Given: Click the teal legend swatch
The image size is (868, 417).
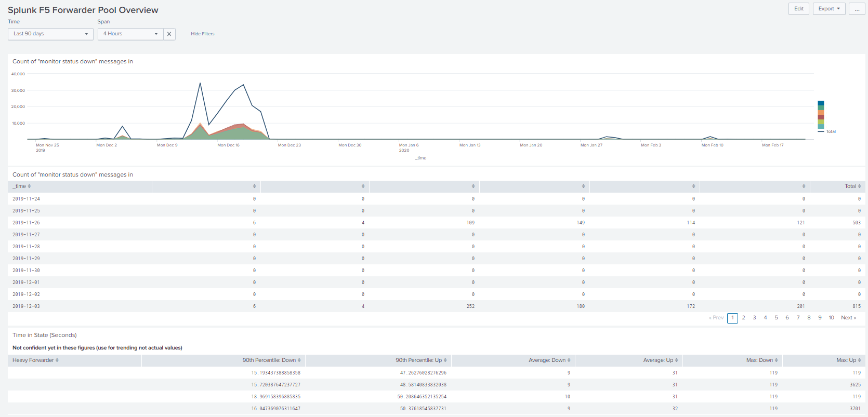Looking at the screenshot, I should [821, 126].
